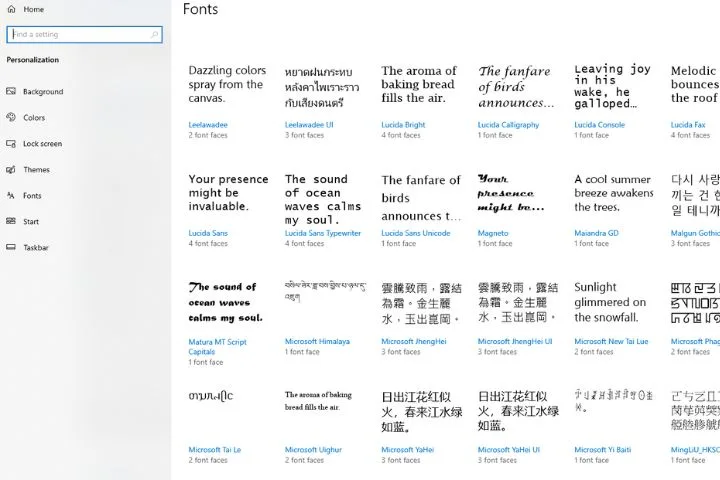Click the Fonts icon in sidebar
This screenshot has height=480, width=720.
point(11,196)
